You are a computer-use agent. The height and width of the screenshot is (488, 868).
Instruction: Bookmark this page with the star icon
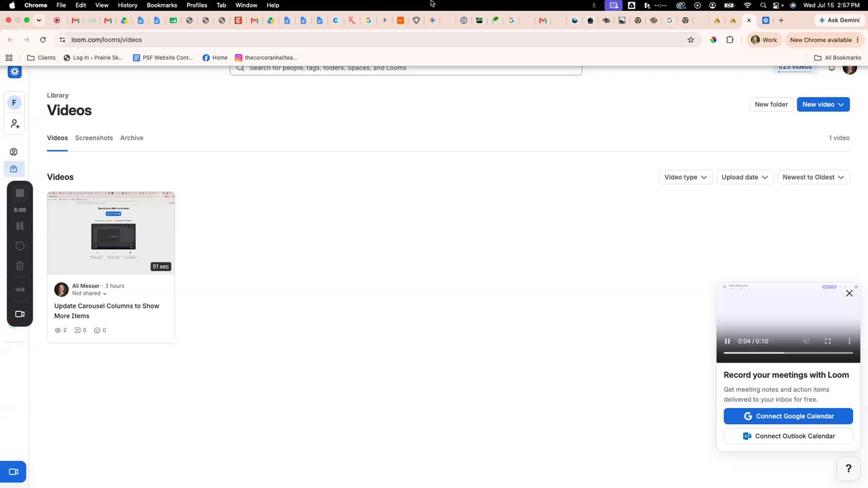point(691,40)
